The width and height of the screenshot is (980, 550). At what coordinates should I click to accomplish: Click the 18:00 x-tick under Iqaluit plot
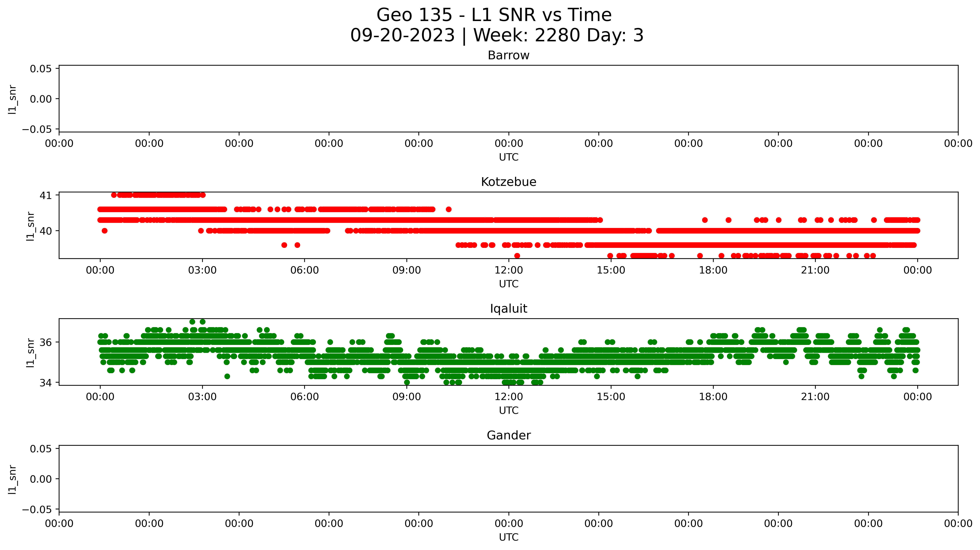[713, 397]
